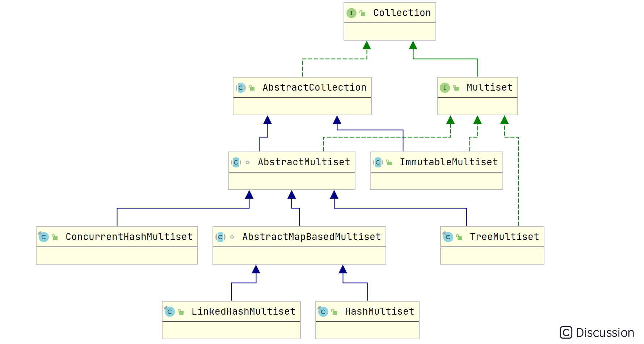The width and height of the screenshot is (644, 344).
Task: Click the final class icon on LinkedHashMultiset
Action: pyautogui.click(x=169, y=311)
